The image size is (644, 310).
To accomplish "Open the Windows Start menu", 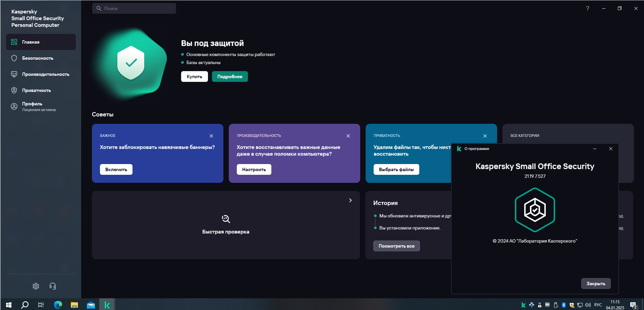I will point(9,305).
